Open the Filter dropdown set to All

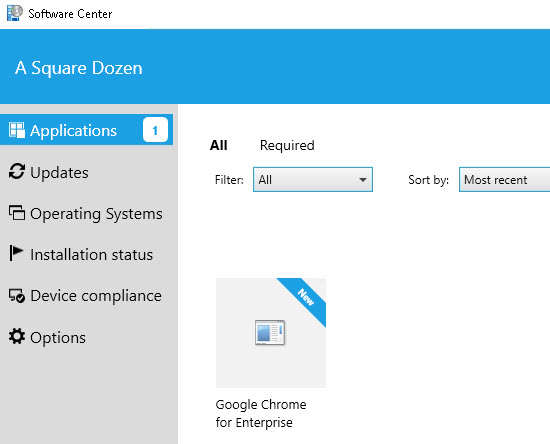[x=313, y=180]
